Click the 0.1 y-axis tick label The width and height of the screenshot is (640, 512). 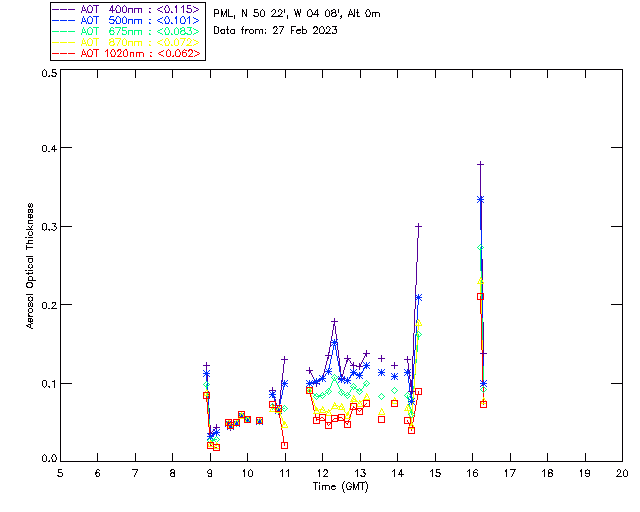[49, 384]
